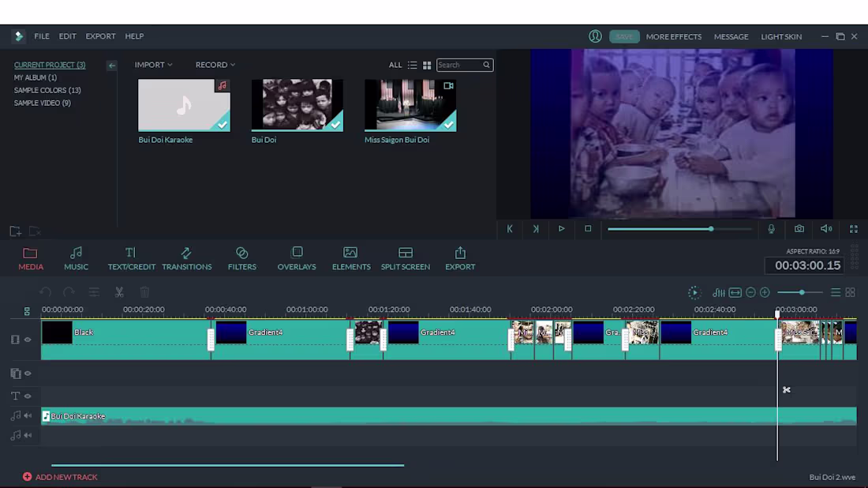868x488 pixels.
Task: Open the Transitions panel
Action: click(x=187, y=257)
